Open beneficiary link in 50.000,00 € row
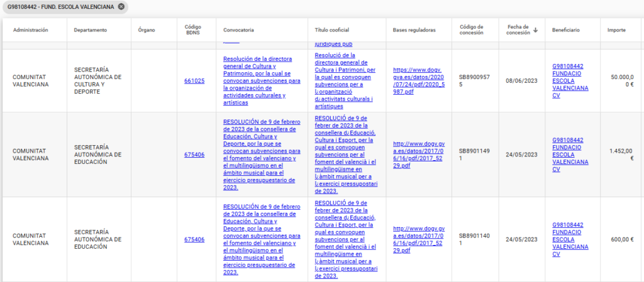The image size is (644, 282). click(x=570, y=81)
